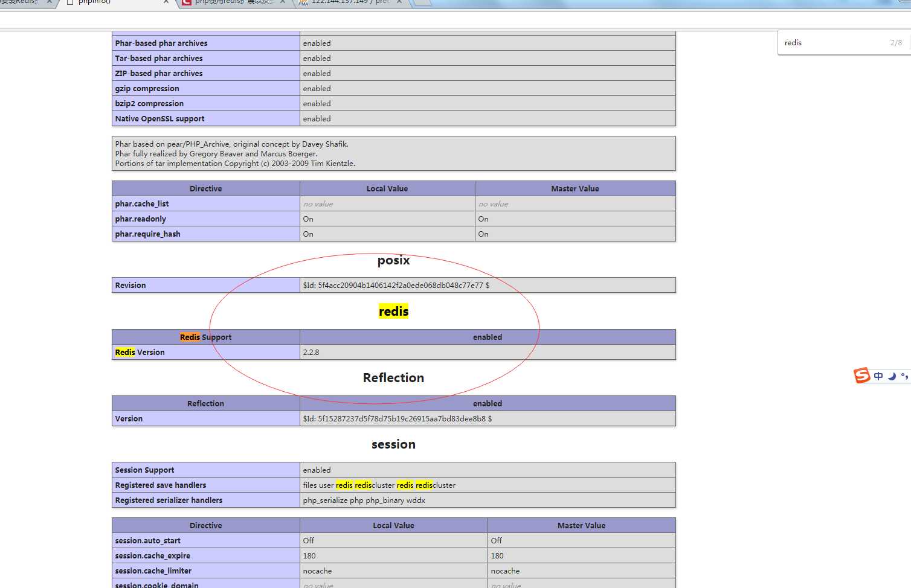This screenshot has width=911, height=588.
Task: Click the punctuation icon in Sogou bar
Action: point(904,376)
